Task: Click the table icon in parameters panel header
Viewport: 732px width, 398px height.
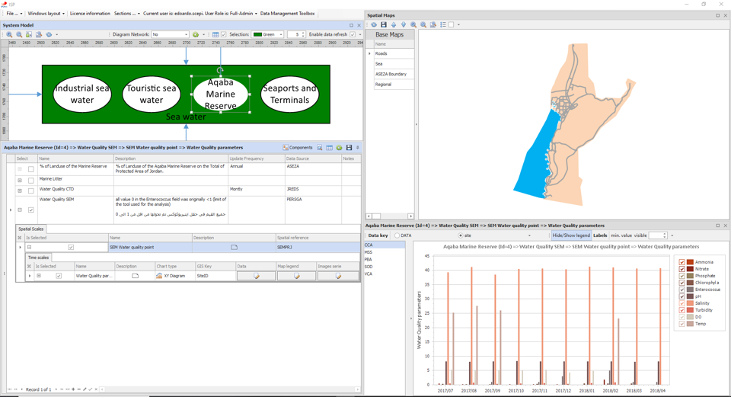Action: (x=329, y=147)
